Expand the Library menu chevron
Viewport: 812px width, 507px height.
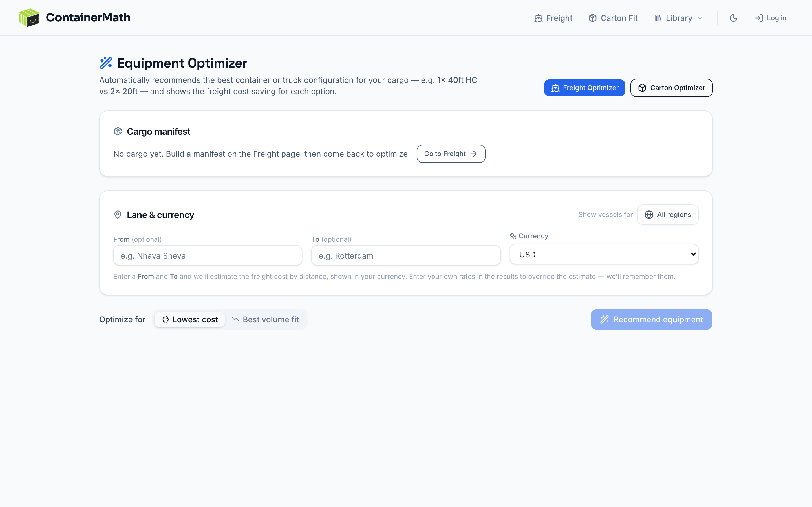(x=700, y=18)
